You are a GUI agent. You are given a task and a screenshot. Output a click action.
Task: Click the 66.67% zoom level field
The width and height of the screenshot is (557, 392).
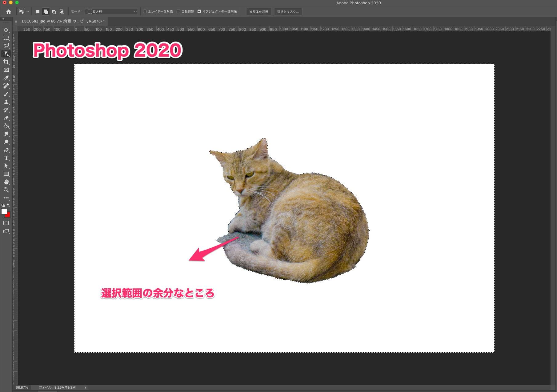tap(22, 387)
